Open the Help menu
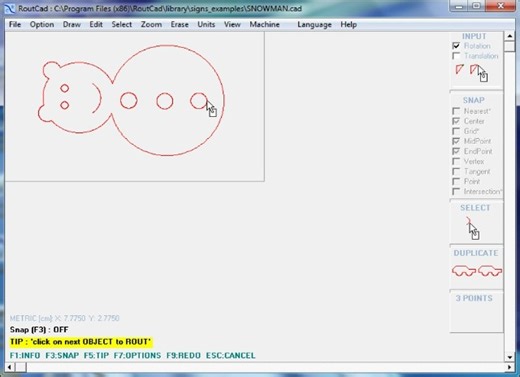 pos(349,25)
